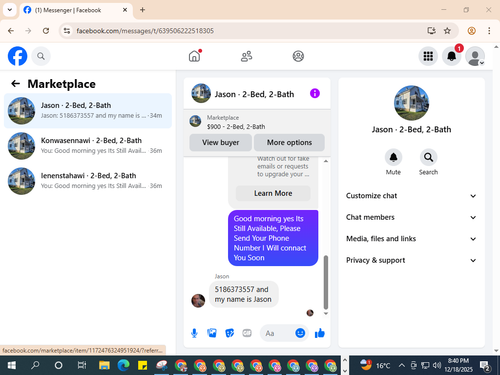Click the View buyer button
Image resolution: width=500 pixels, height=375 pixels.
[x=220, y=143]
